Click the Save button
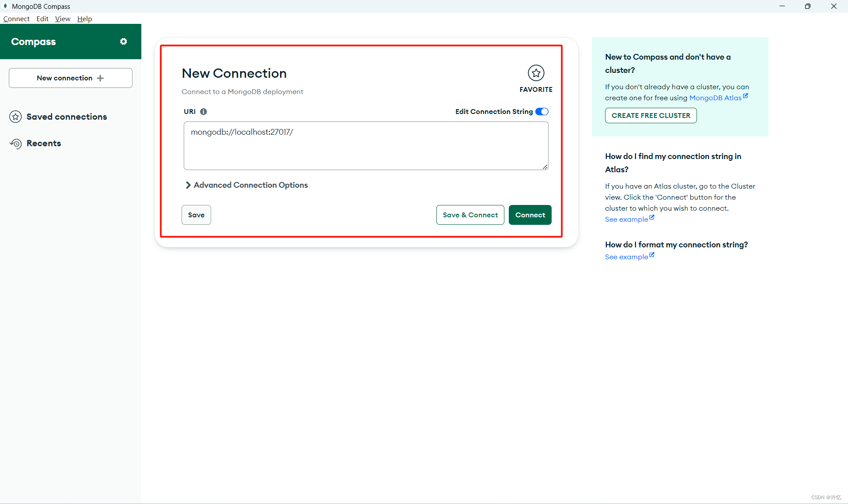The image size is (848, 504). 196,215
